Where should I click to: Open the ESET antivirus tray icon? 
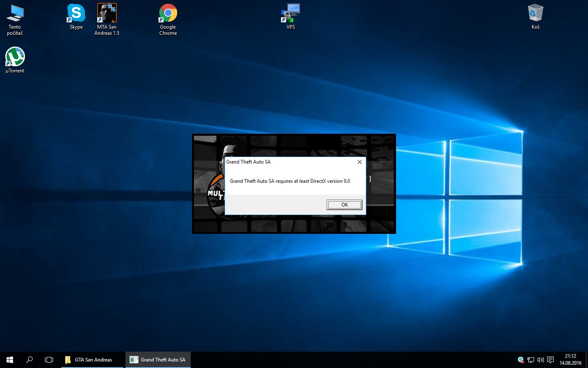tap(521, 360)
